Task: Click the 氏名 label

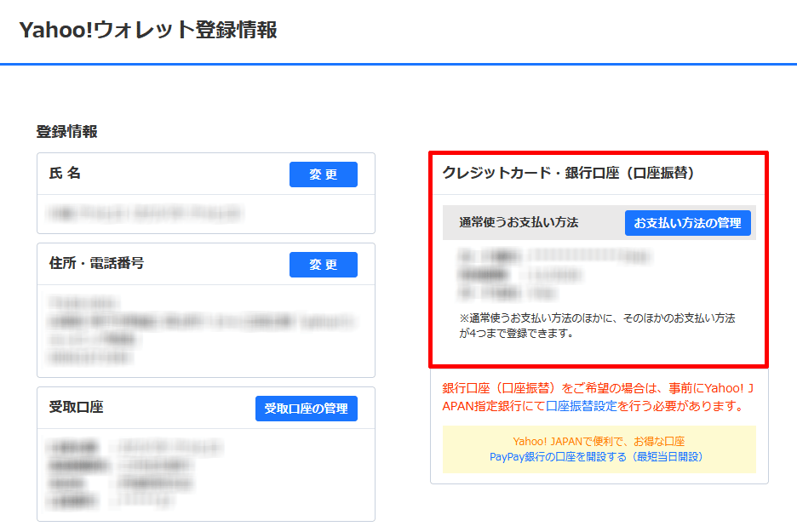Action: (65, 174)
